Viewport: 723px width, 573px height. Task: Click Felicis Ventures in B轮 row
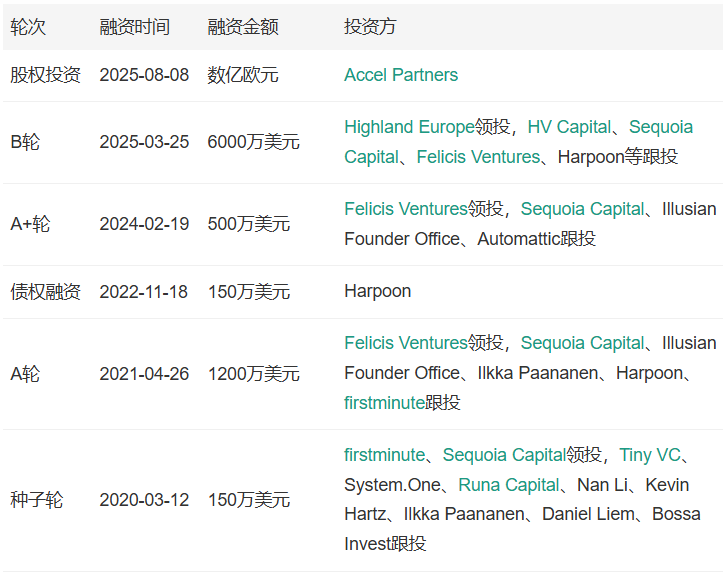(477, 157)
